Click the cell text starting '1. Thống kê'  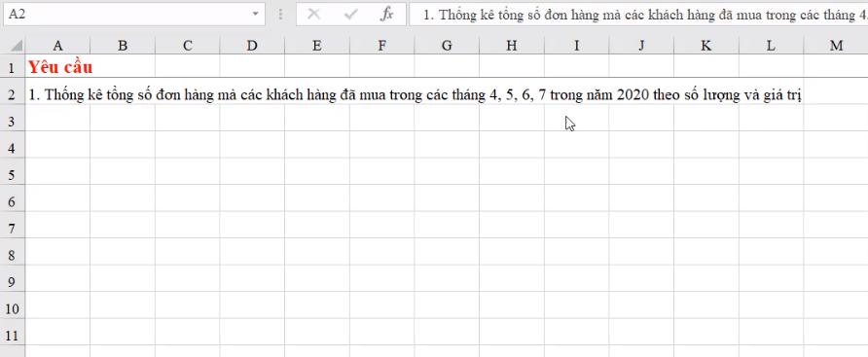tap(415, 95)
